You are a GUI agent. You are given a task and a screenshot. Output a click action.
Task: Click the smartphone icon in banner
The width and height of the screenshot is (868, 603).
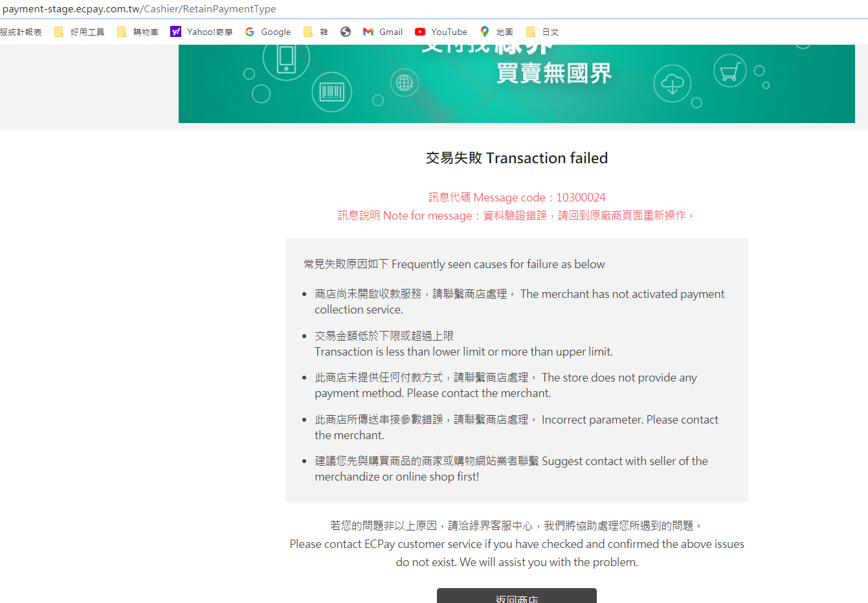click(286, 59)
